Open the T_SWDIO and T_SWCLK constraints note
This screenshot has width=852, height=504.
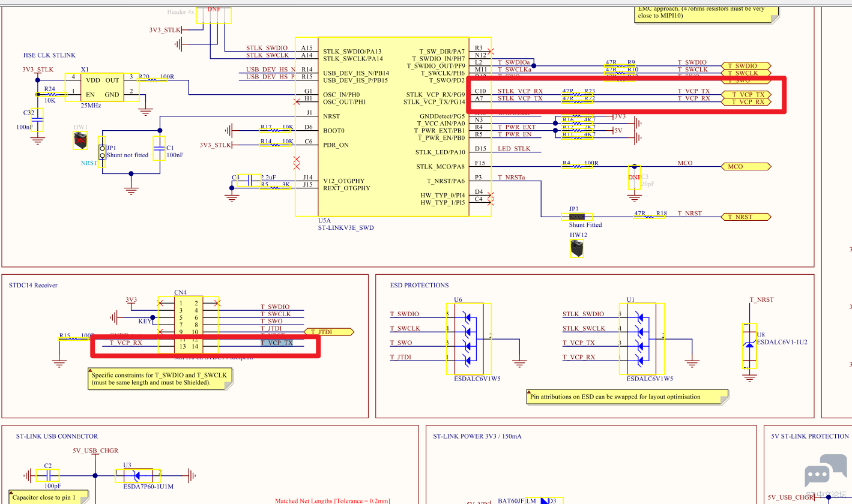[159, 379]
